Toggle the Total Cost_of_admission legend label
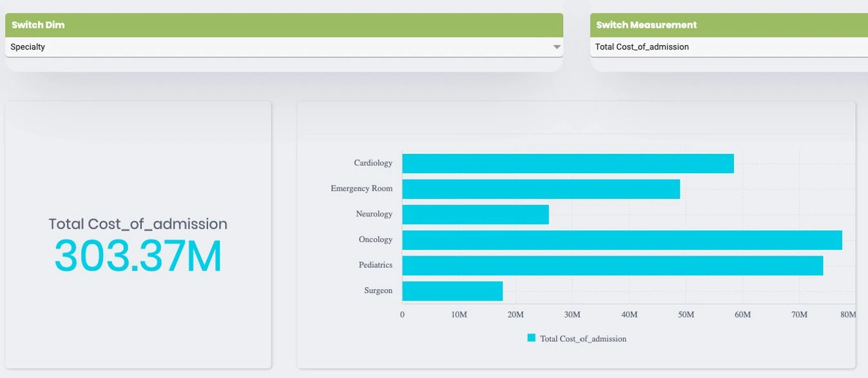 tap(583, 339)
